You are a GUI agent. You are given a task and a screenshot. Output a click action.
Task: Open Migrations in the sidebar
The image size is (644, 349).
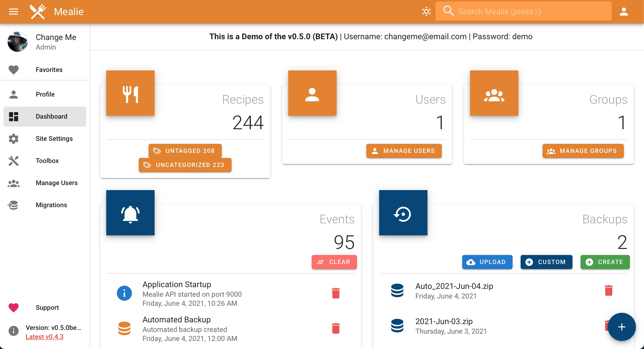point(45,205)
